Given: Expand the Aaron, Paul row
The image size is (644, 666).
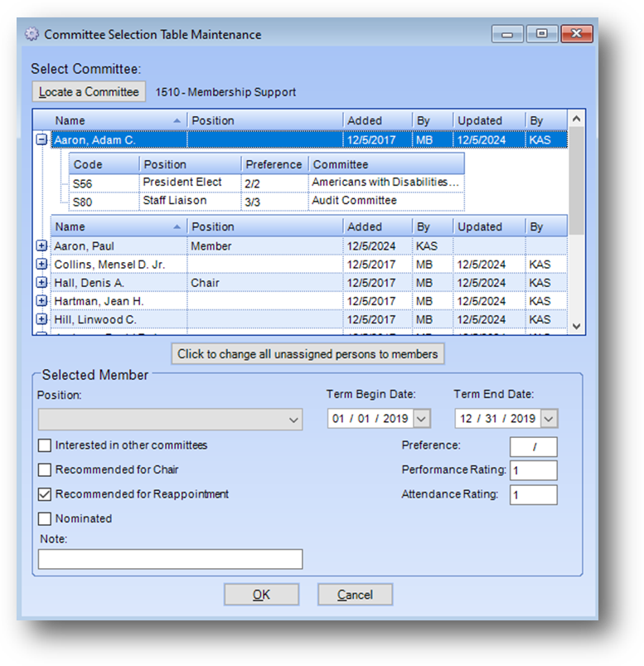Looking at the screenshot, I should click(x=41, y=245).
